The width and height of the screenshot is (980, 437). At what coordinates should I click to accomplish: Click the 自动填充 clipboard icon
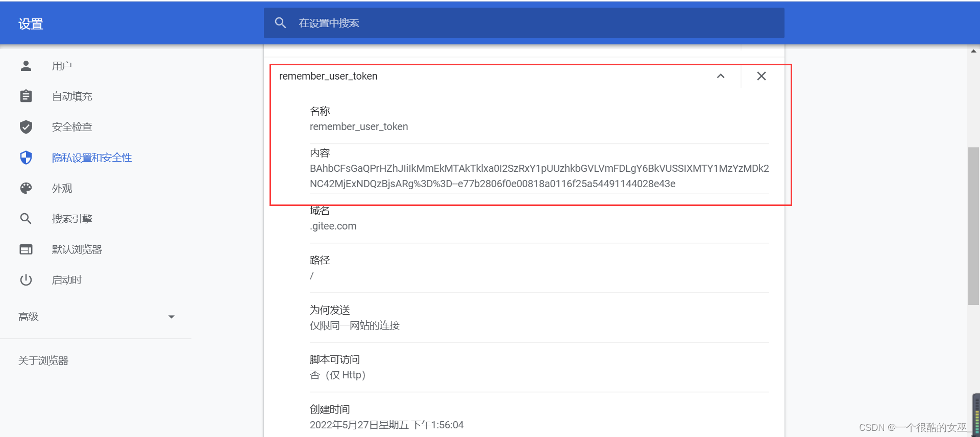click(x=26, y=96)
